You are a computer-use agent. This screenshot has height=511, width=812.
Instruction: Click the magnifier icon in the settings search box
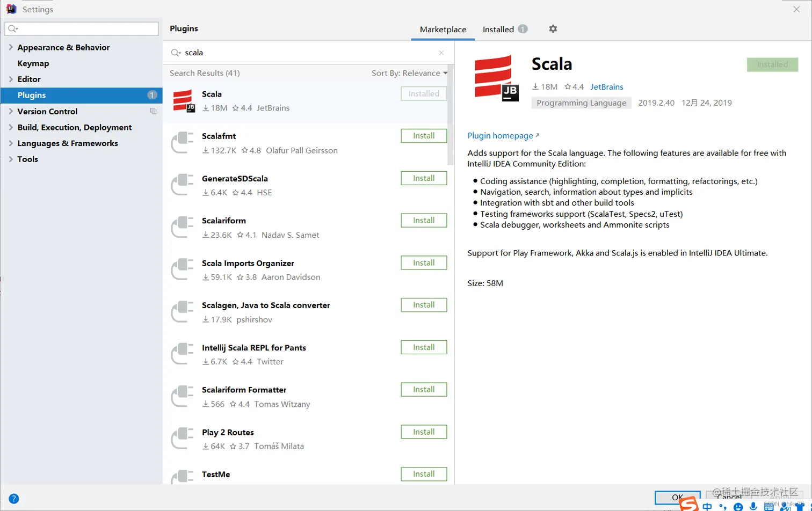[13, 28]
